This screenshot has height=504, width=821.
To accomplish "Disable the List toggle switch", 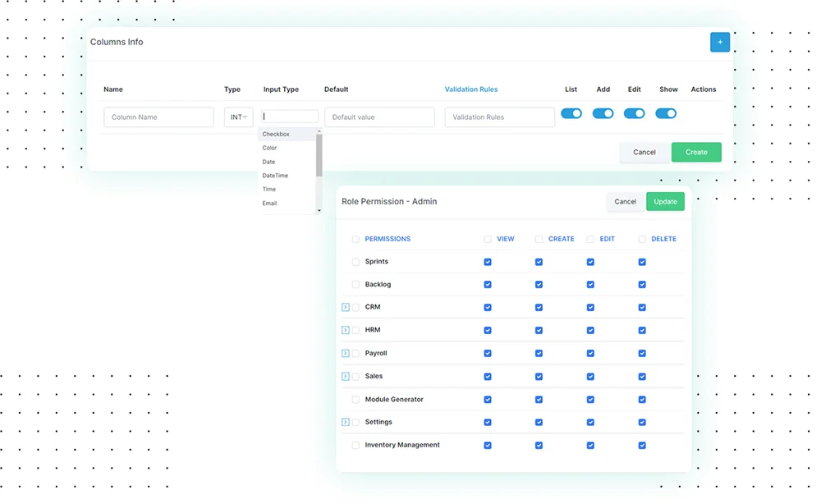I will [x=571, y=114].
